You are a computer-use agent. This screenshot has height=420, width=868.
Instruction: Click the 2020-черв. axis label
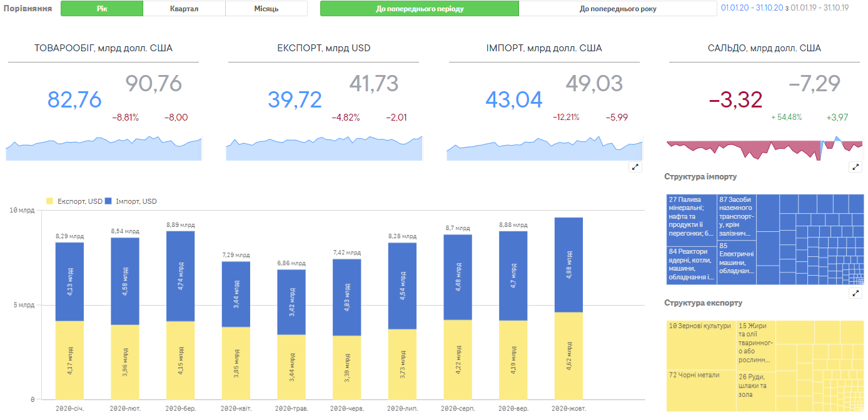click(x=347, y=409)
